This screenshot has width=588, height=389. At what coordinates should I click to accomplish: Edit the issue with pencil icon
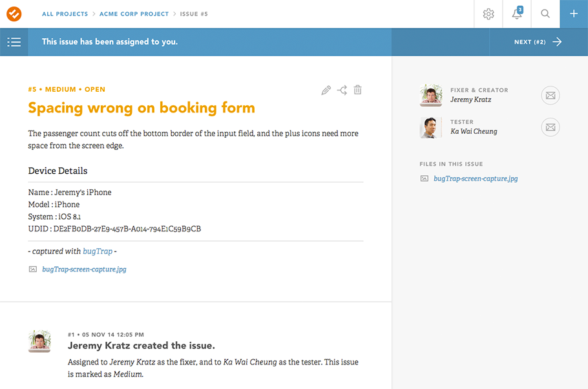[326, 90]
